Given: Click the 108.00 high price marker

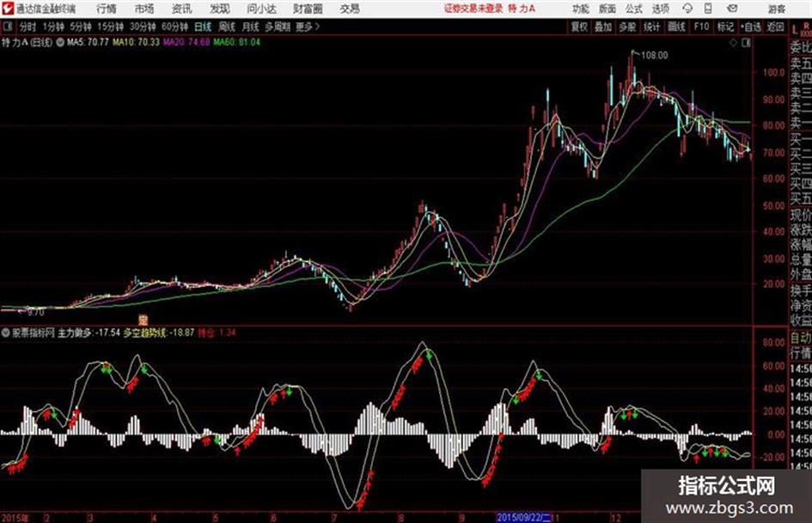Looking at the screenshot, I should (655, 56).
